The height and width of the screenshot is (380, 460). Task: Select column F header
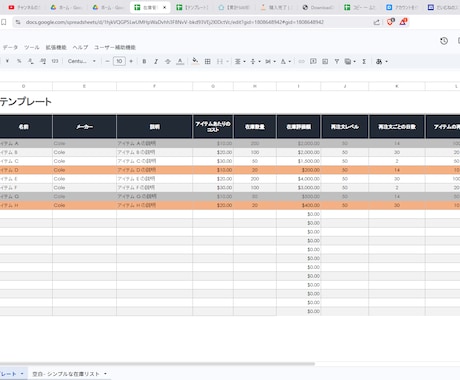tap(154, 86)
